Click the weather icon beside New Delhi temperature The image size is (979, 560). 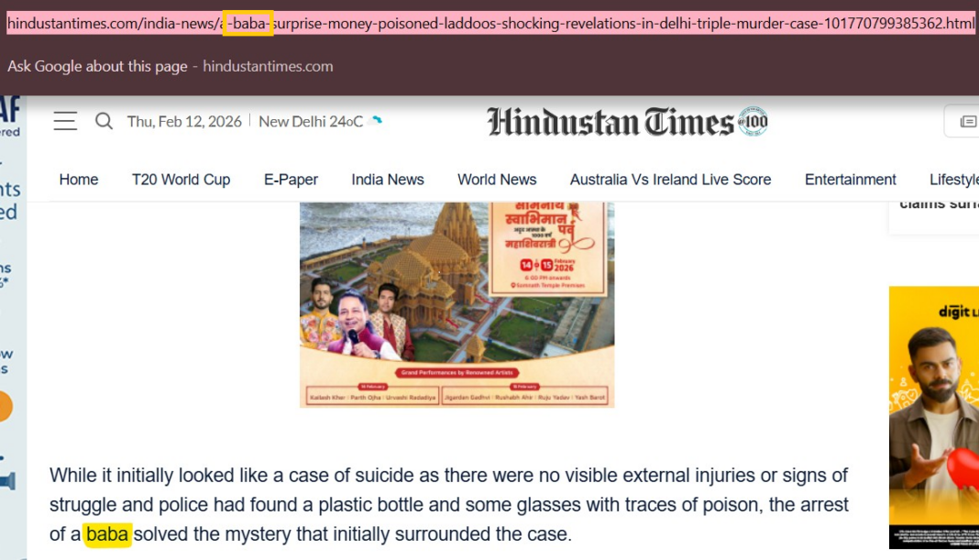point(377,121)
